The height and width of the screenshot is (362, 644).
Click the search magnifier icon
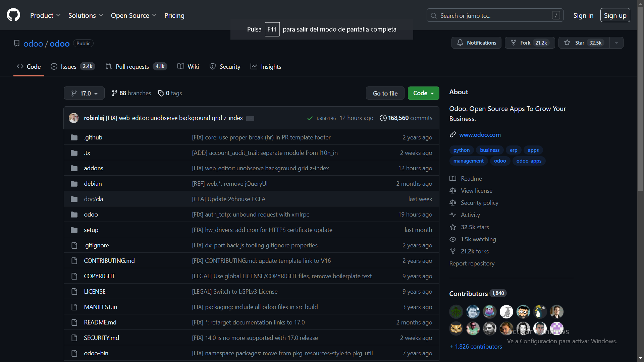point(434,16)
